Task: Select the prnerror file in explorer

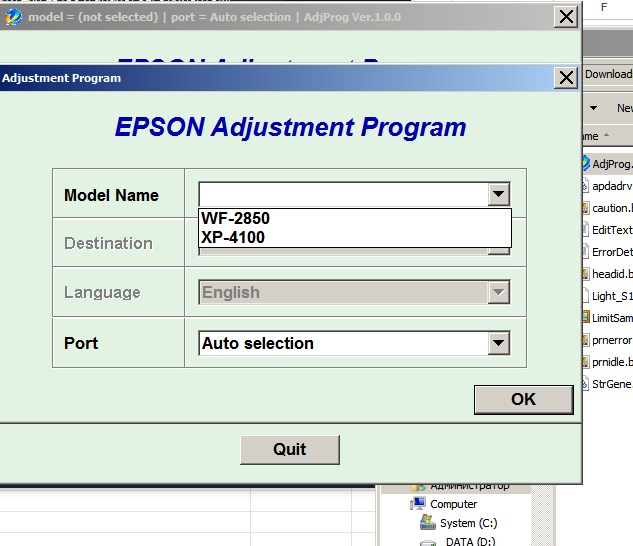Action: pyautogui.click(x=608, y=340)
